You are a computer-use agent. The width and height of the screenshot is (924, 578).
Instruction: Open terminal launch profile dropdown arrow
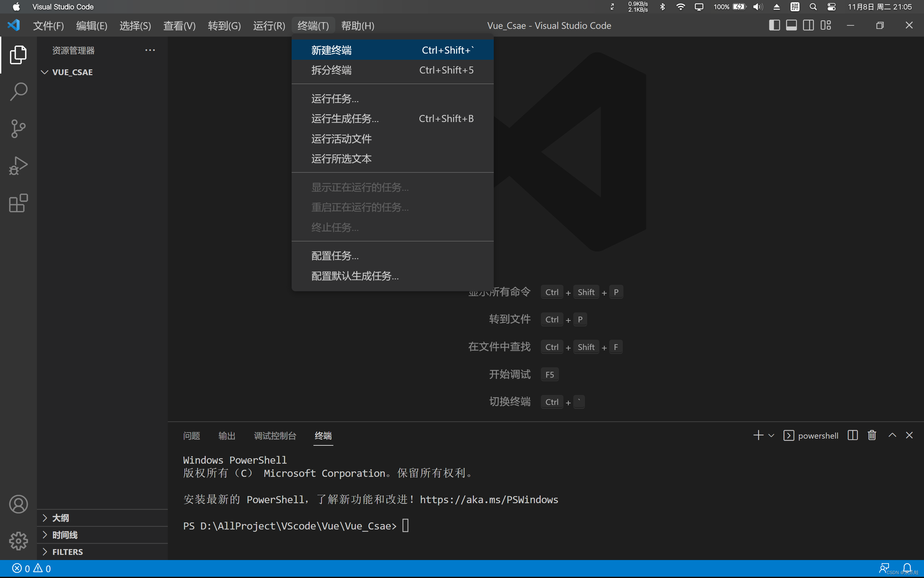[x=771, y=435]
